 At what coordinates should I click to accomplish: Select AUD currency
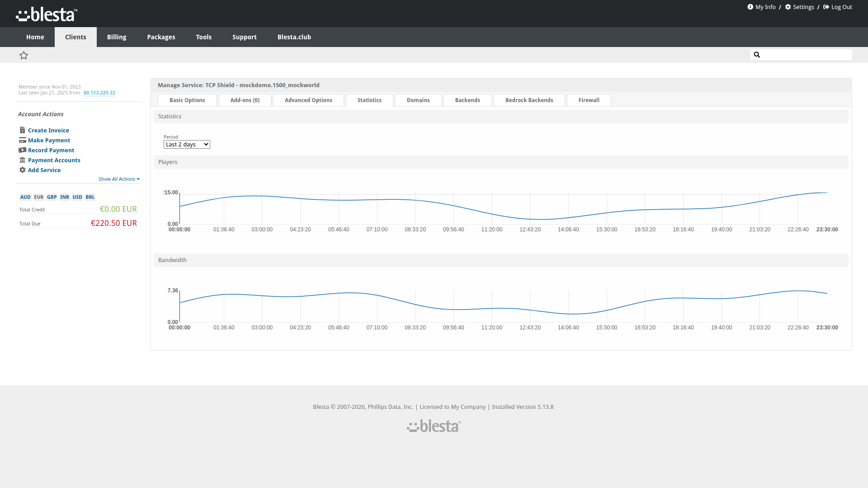pyautogui.click(x=25, y=197)
